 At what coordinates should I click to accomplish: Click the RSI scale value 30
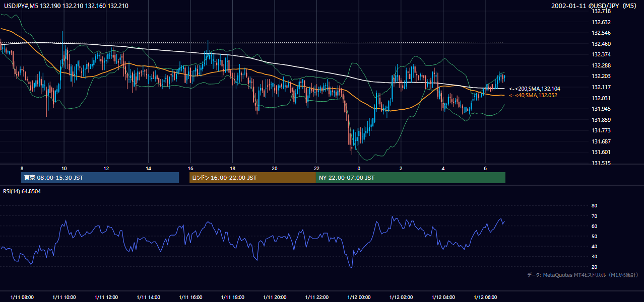pyautogui.click(x=594, y=257)
